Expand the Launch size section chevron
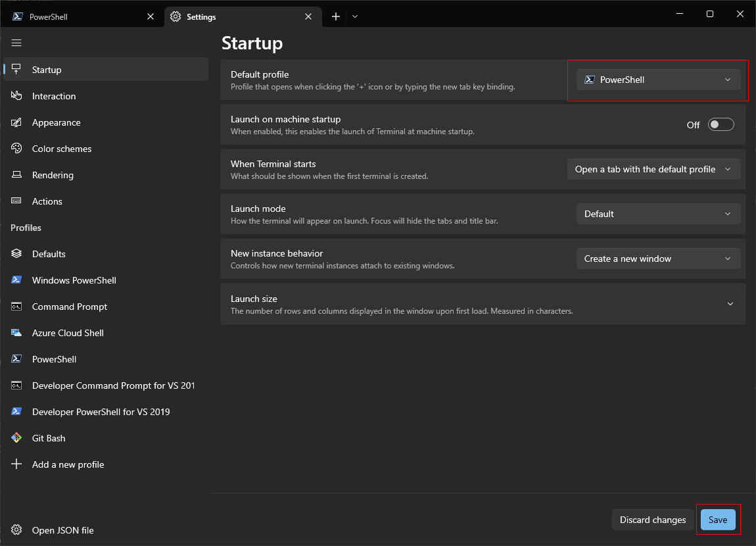This screenshot has height=546, width=756. 730,304
